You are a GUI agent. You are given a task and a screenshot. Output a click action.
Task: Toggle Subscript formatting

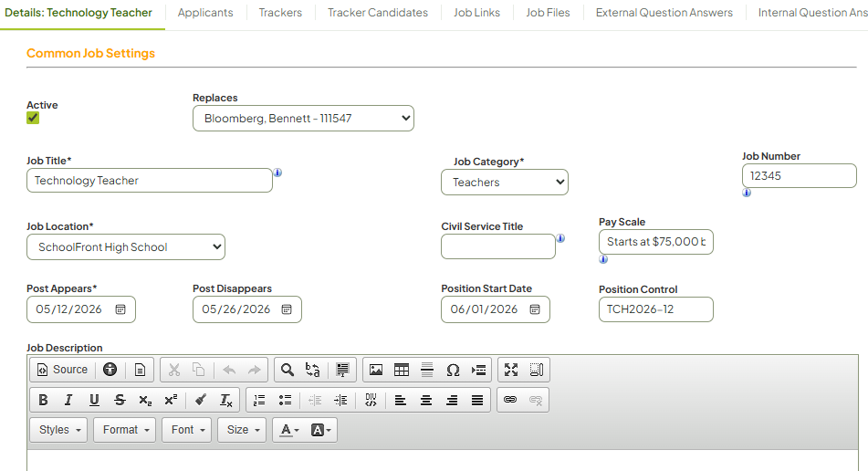tap(145, 400)
